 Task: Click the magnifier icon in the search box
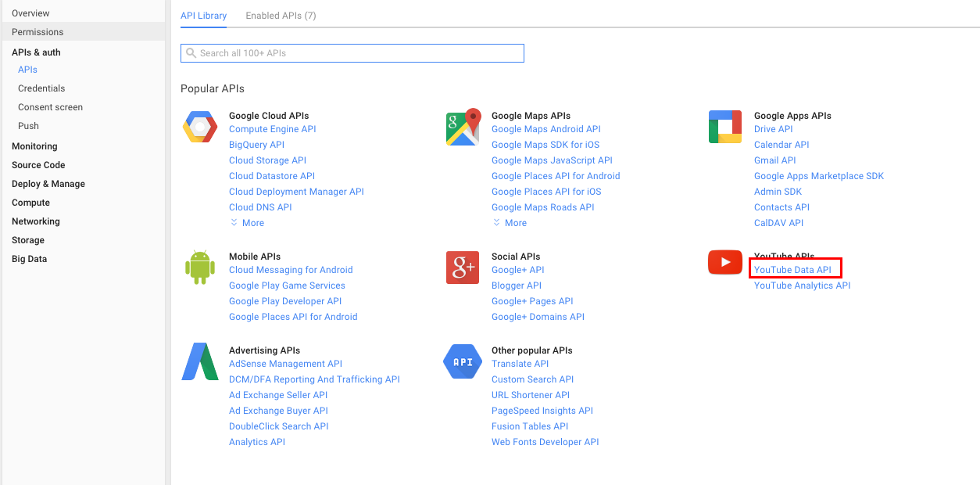point(191,53)
